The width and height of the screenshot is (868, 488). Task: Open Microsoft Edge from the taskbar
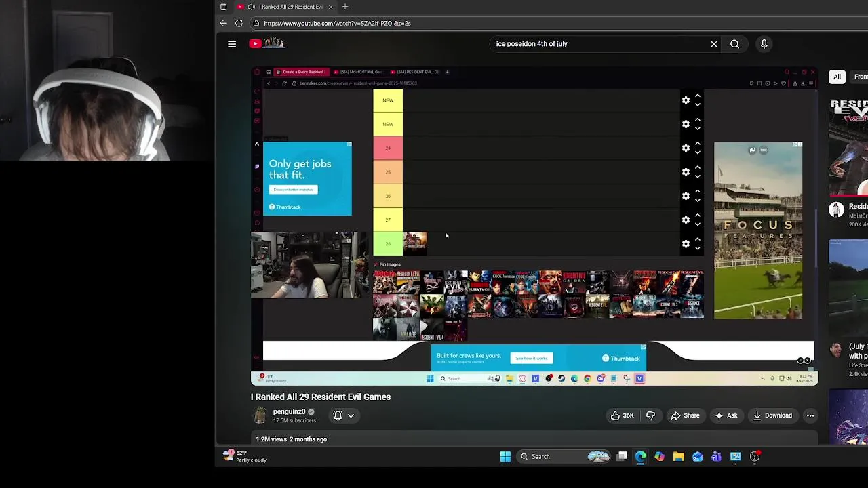(x=640, y=457)
